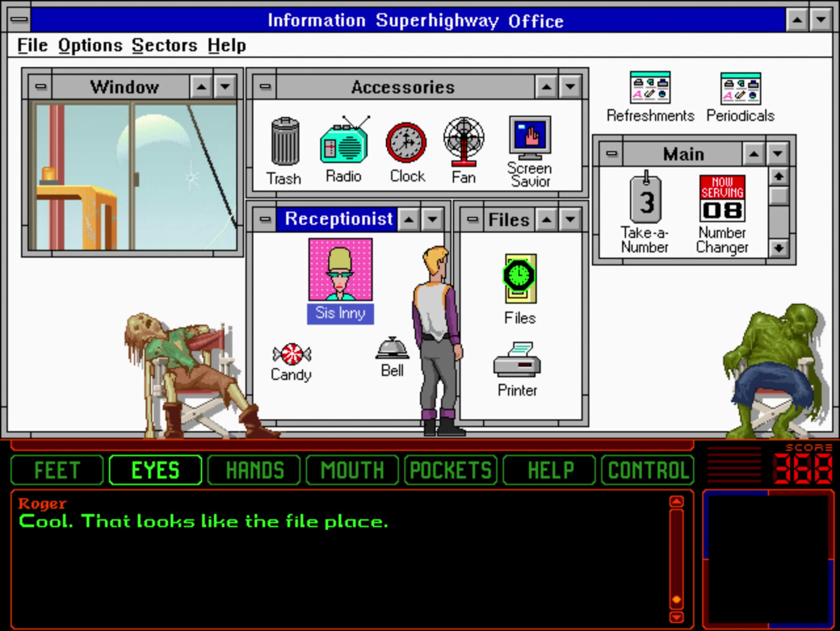Select the HANDS action button
Screen dimensions: 840x631
[255, 470]
